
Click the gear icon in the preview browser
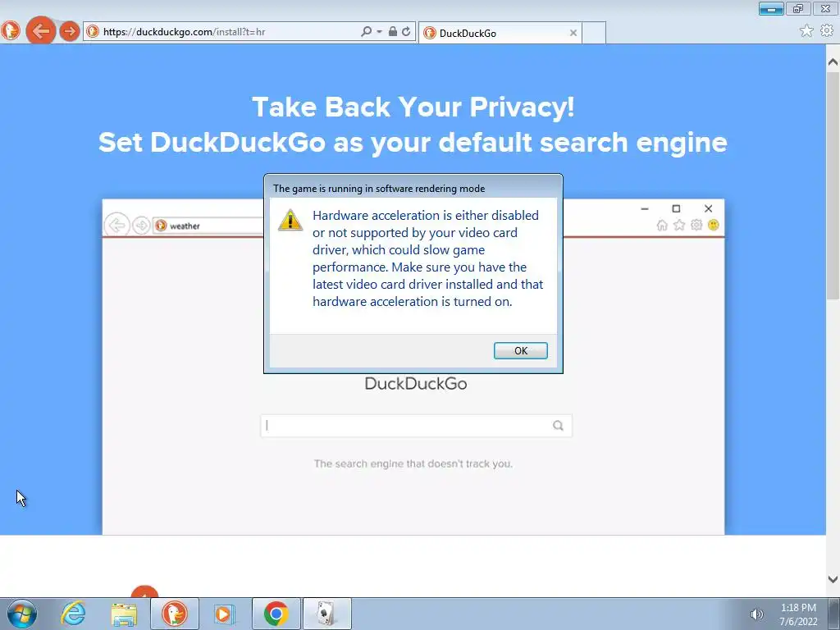[696, 225]
